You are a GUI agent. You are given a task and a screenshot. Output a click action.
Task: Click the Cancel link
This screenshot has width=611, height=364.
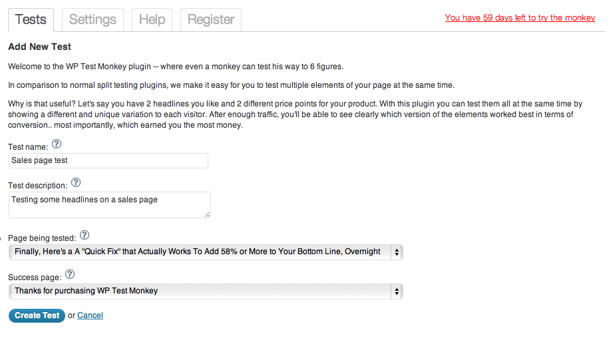point(90,315)
